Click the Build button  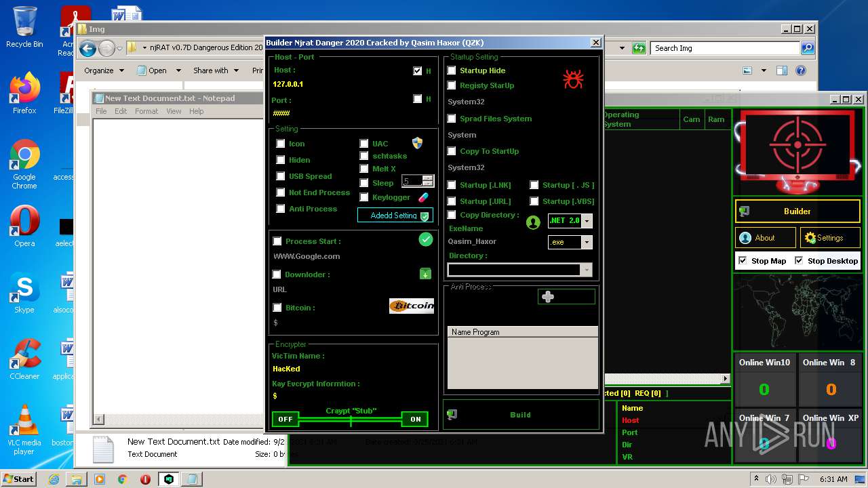coord(521,415)
